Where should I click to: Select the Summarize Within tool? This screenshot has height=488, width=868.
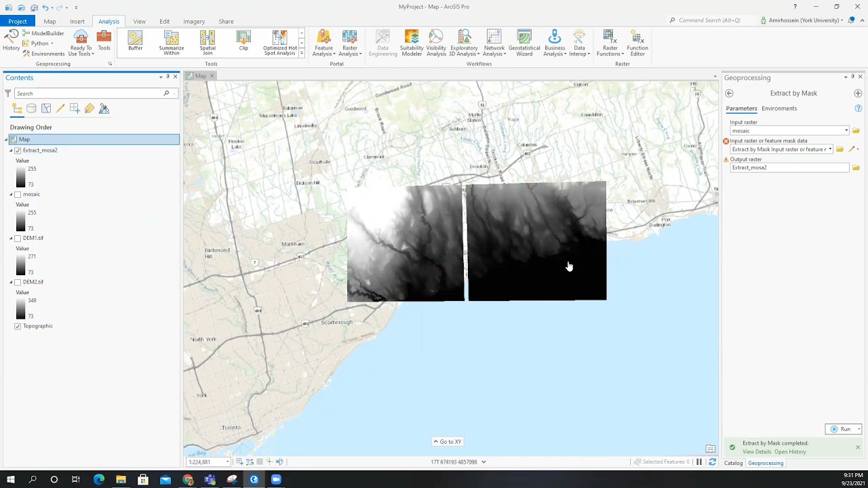coord(172,43)
